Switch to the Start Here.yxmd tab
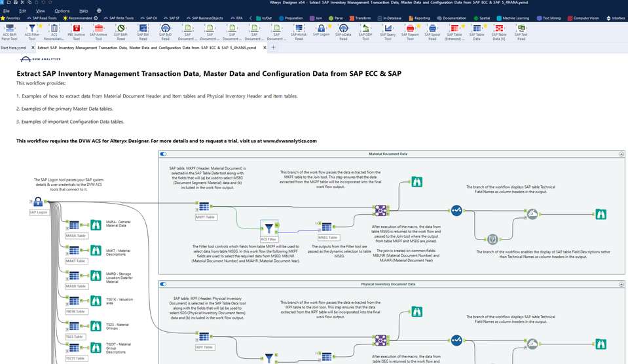This screenshot has height=364, width=628. tap(14, 48)
